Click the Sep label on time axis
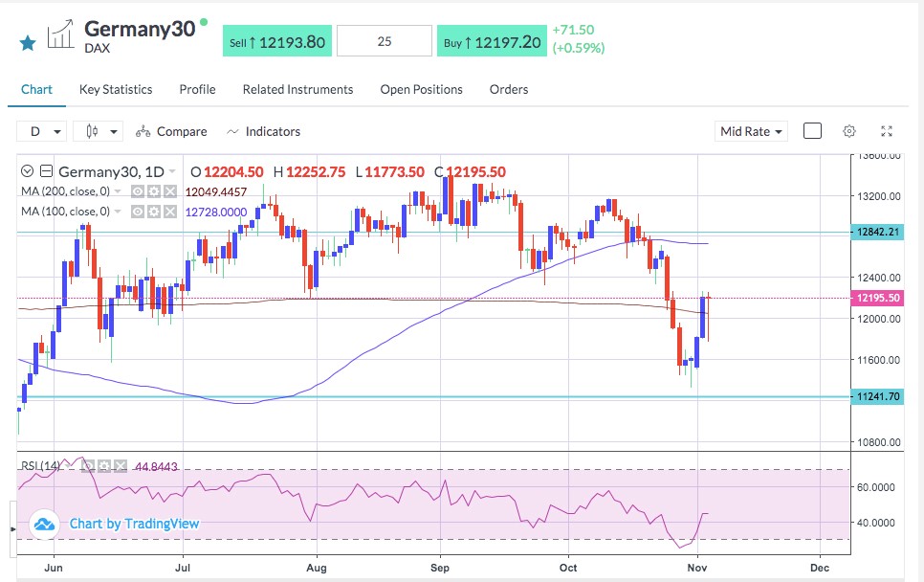Image resolution: width=924 pixels, height=582 pixels. (440, 568)
